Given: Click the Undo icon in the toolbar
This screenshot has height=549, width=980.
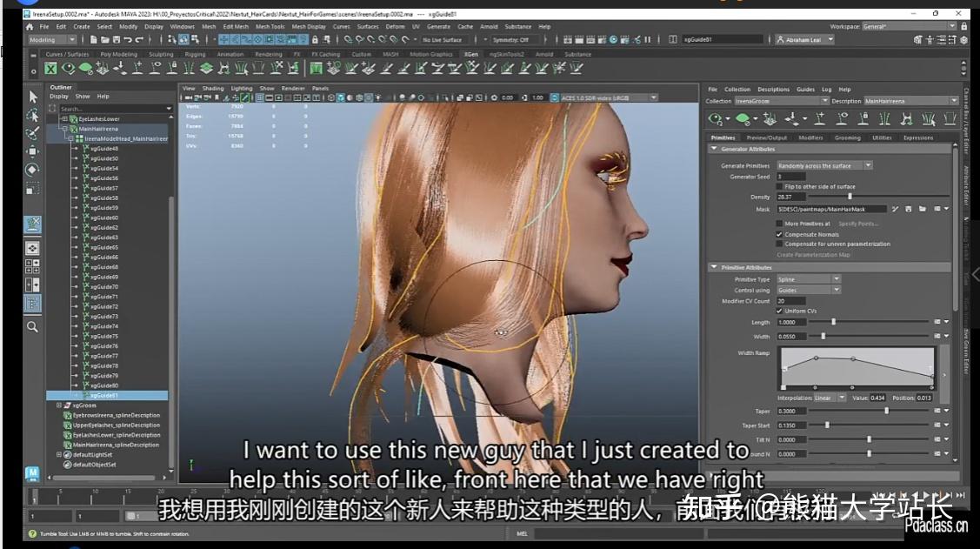Looking at the screenshot, I should click(x=127, y=39).
